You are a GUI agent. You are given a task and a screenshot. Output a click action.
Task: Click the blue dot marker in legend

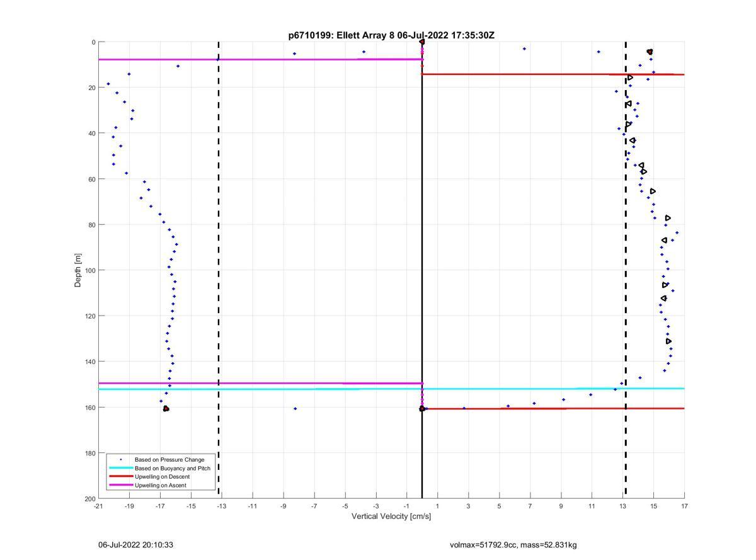tap(120, 460)
